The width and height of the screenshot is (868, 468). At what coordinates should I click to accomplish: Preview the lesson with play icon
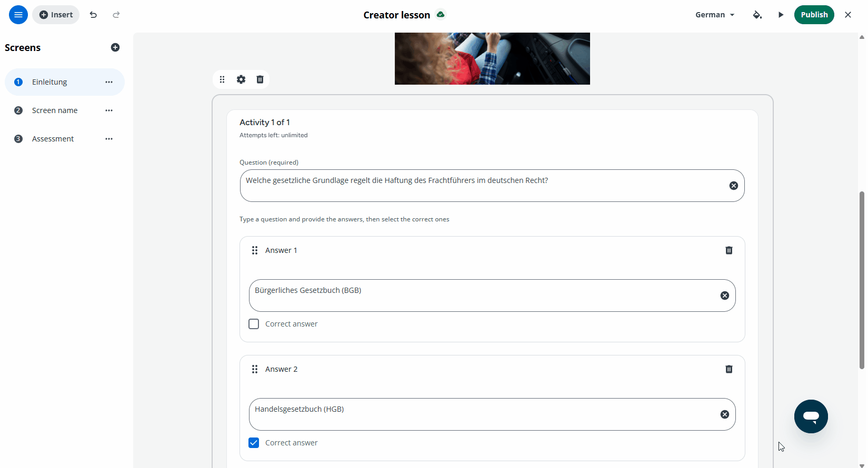tap(781, 15)
